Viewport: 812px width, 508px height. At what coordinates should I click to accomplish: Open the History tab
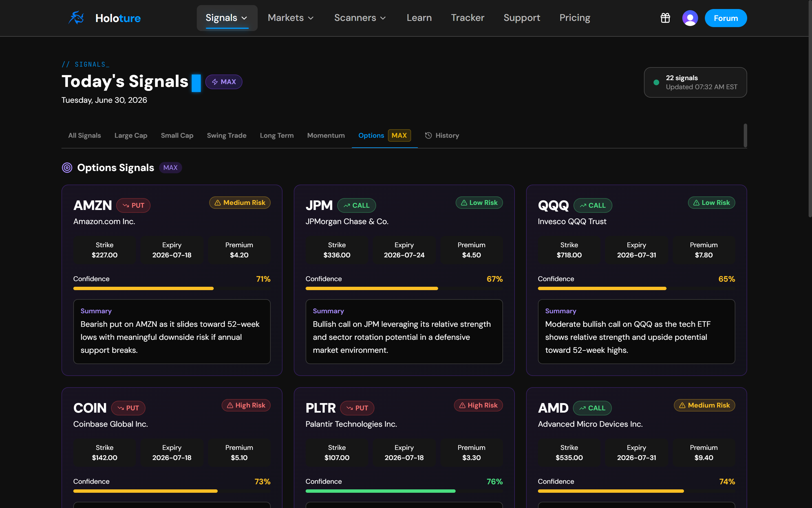(x=442, y=135)
